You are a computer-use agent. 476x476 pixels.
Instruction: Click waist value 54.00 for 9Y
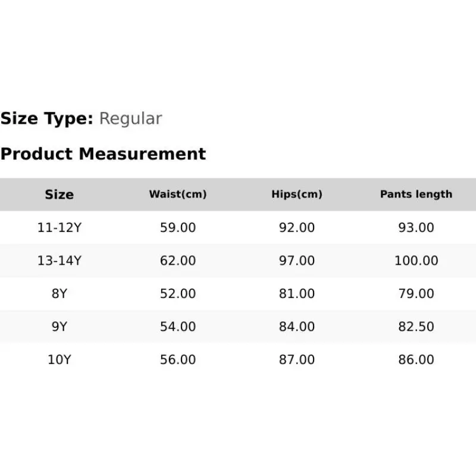click(x=178, y=327)
